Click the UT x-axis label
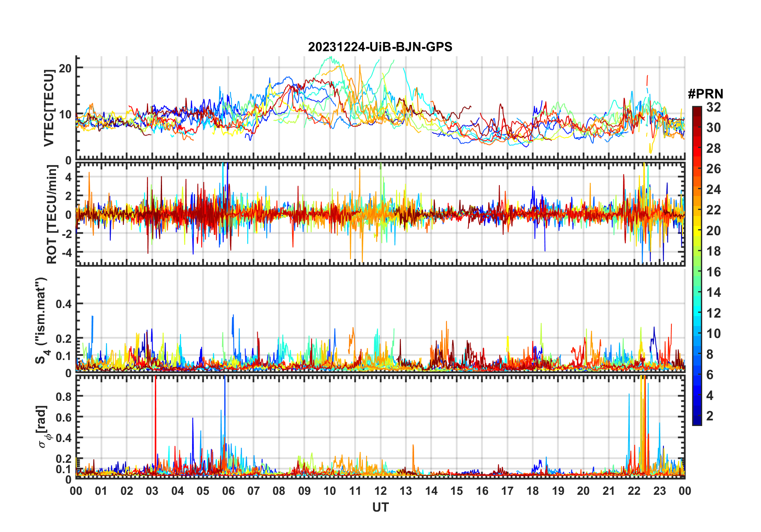 [380, 508]
